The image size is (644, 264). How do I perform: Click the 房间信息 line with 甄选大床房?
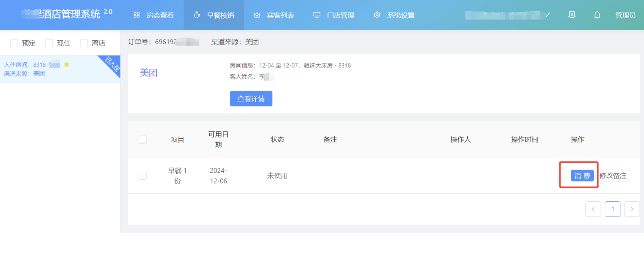(290, 65)
